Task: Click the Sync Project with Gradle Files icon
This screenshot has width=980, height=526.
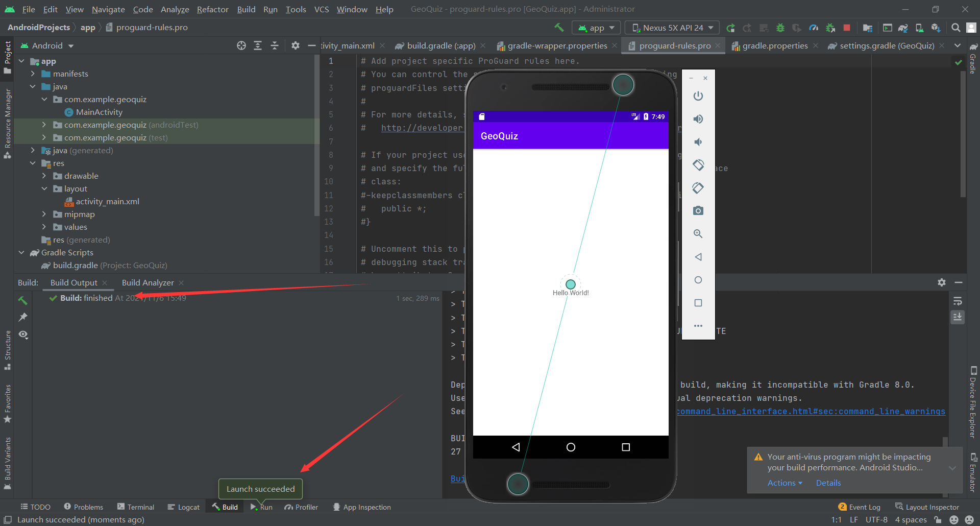Action: (x=903, y=28)
